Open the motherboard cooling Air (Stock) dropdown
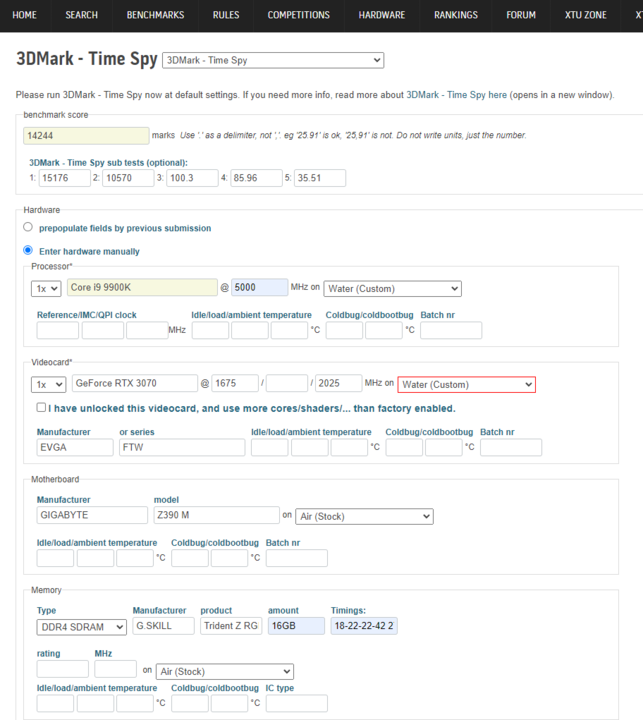 click(364, 516)
